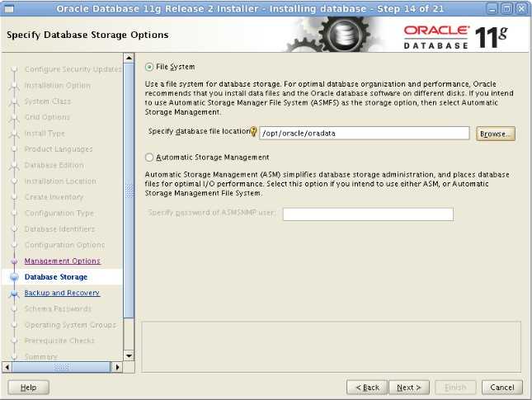
Task: Click the Install Type step
Action: click(x=45, y=134)
